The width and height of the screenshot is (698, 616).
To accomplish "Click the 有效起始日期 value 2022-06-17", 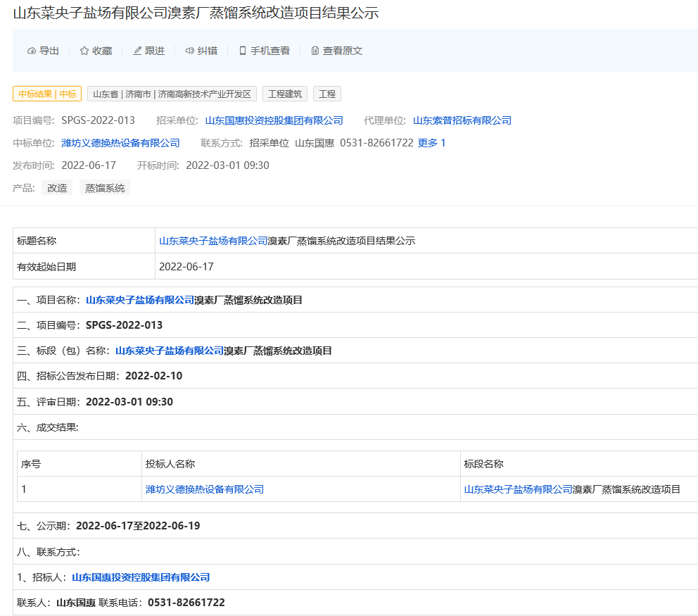I will (x=186, y=267).
